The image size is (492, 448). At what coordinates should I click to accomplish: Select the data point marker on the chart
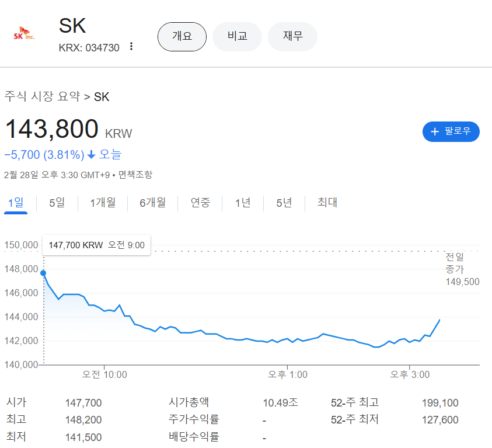(x=43, y=272)
